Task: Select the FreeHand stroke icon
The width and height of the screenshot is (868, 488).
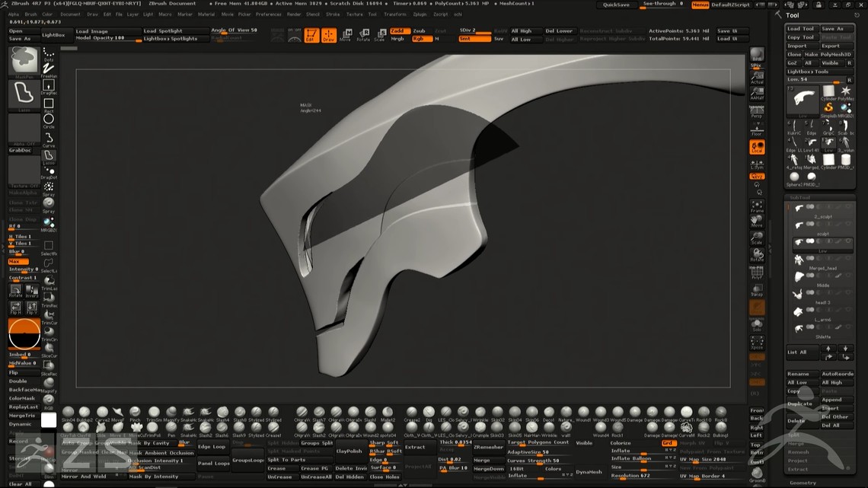Action: click(x=49, y=69)
